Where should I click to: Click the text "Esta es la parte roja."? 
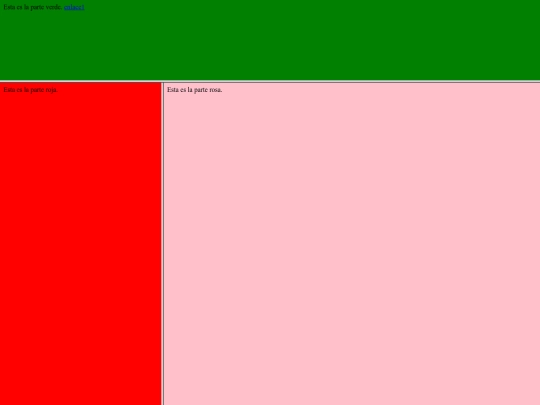(31, 90)
